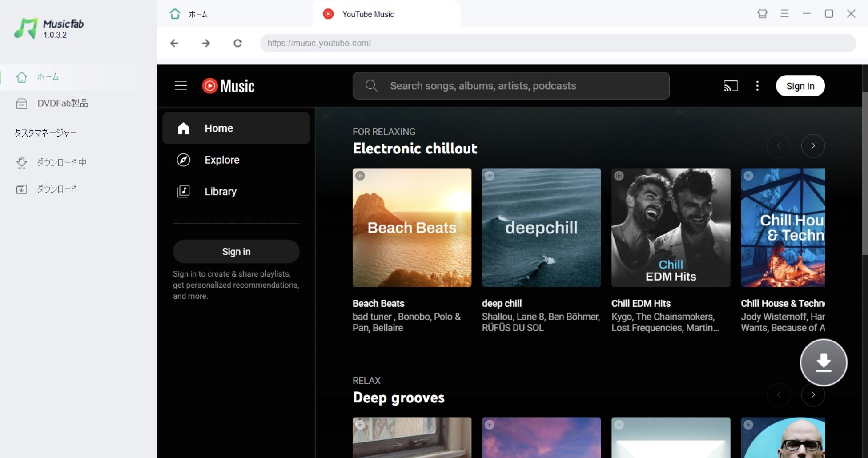
Task: Open Explore in YouTube Music sidebar
Action: coord(236,160)
